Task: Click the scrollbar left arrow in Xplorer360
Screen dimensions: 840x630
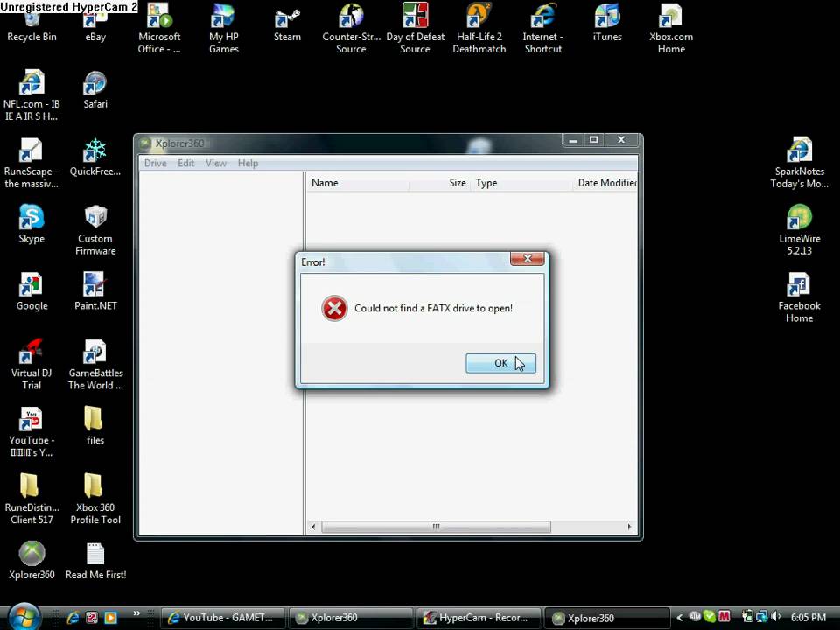Action: (313, 527)
